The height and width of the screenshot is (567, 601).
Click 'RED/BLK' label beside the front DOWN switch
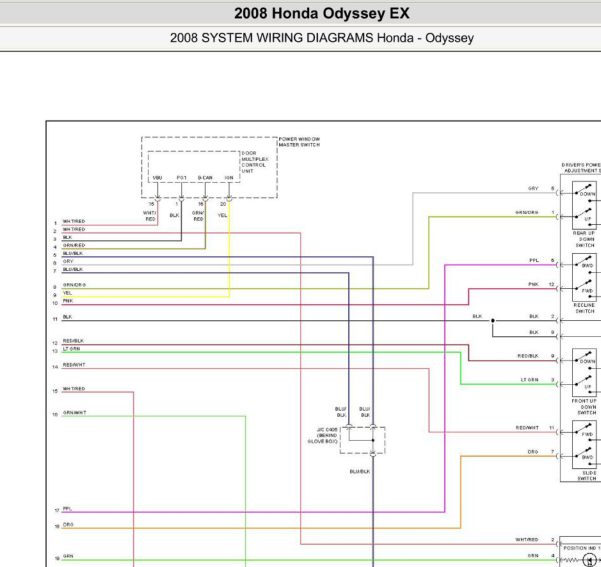coord(528,356)
